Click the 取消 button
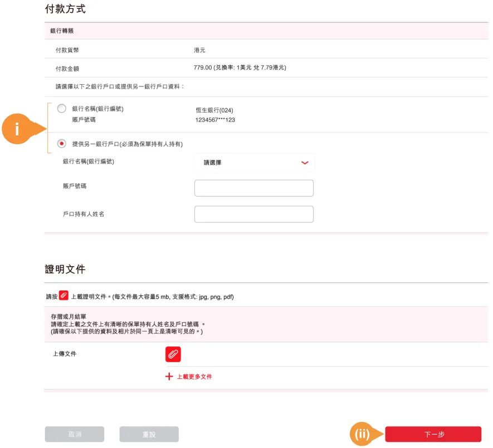Image resolution: width=493 pixels, height=448 pixels. coord(75,434)
